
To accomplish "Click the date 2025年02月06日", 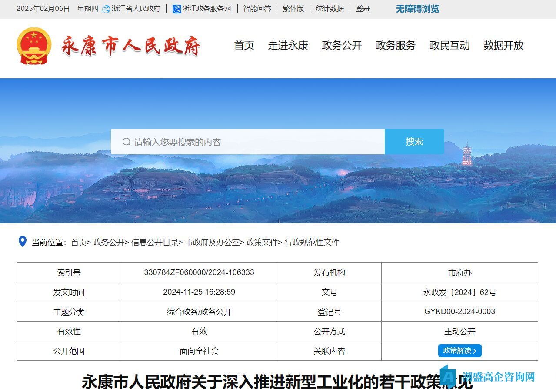I will tap(43, 9).
